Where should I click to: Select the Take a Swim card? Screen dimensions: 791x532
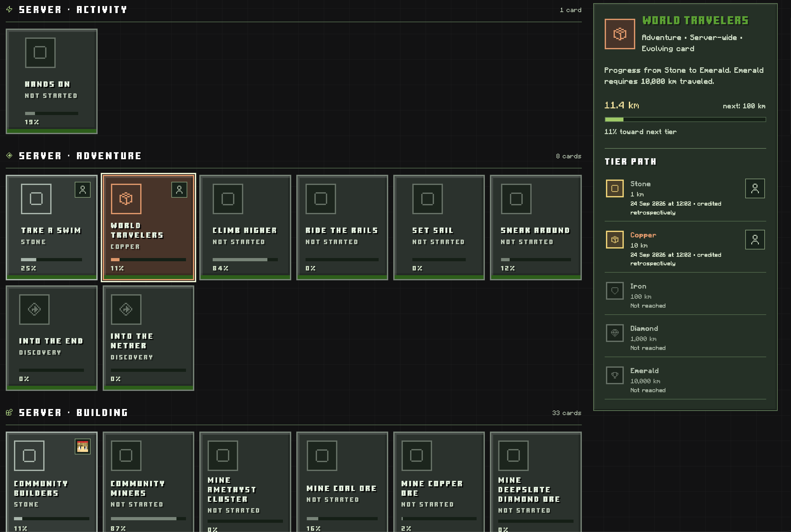coord(52,227)
